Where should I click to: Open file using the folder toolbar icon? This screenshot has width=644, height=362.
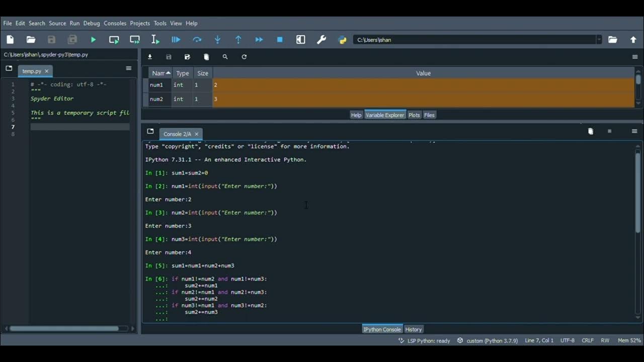pyautogui.click(x=31, y=40)
